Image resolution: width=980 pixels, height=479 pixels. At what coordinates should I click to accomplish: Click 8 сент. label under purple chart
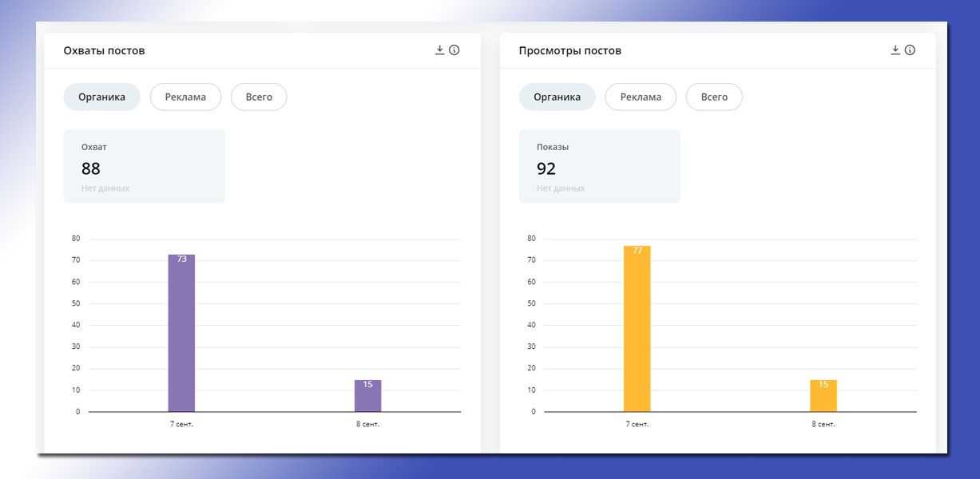368,424
